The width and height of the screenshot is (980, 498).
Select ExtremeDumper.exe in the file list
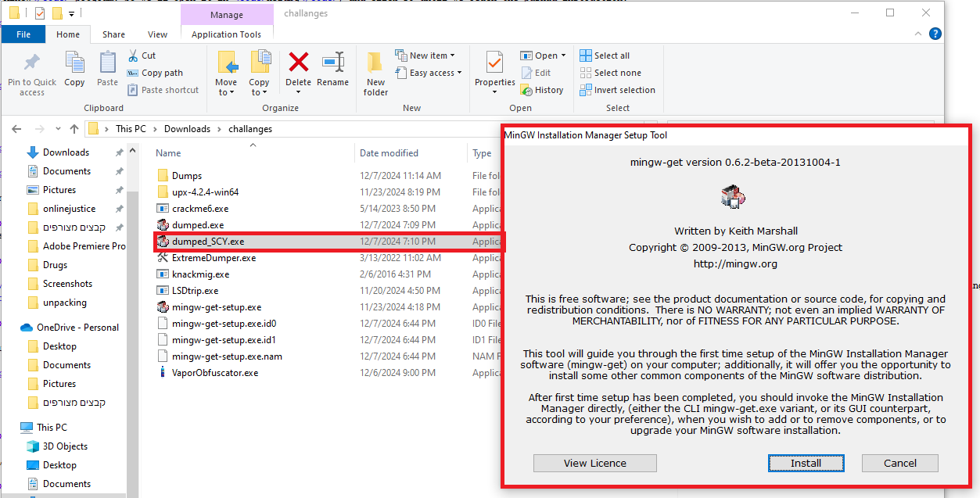pyautogui.click(x=214, y=258)
